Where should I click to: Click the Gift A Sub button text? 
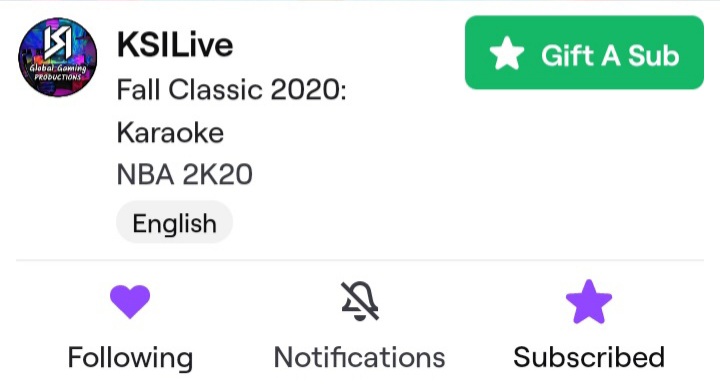click(610, 56)
